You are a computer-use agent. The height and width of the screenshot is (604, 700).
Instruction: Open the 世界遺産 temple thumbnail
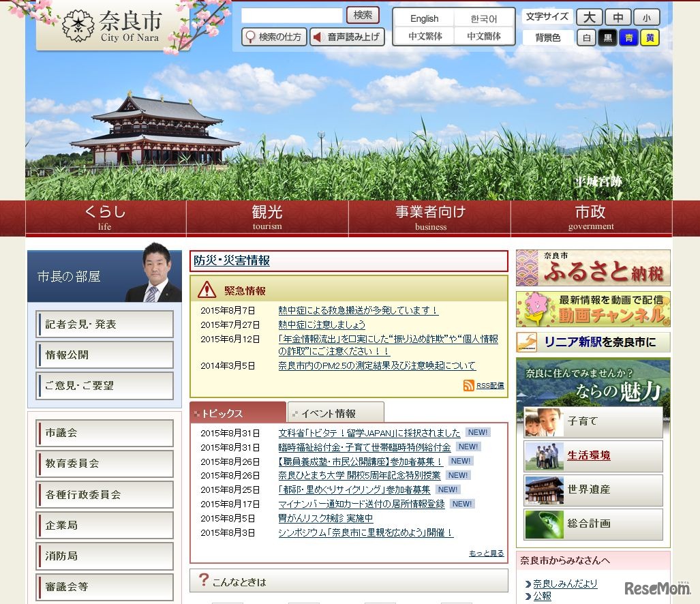tap(543, 490)
